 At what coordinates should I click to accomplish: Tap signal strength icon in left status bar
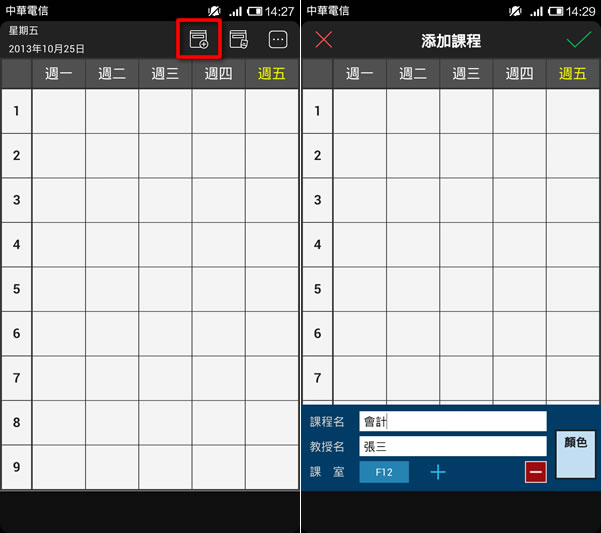pyautogui.click(x=236, y=11)
